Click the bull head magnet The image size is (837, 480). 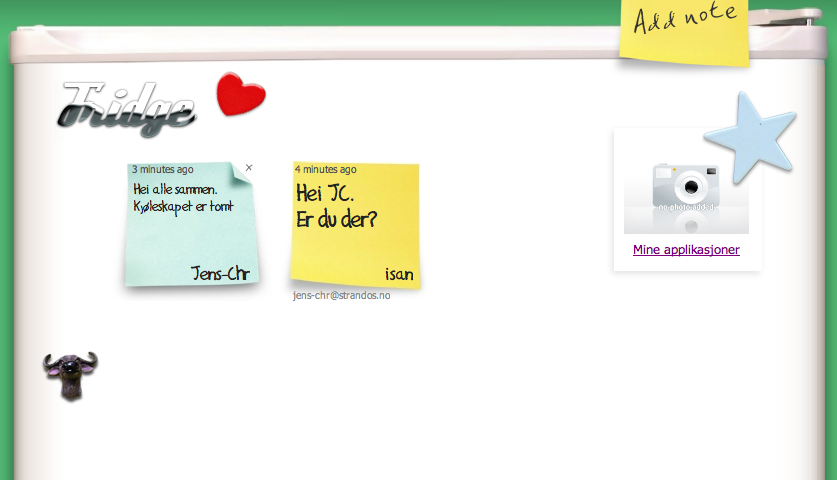coord(71,375)
